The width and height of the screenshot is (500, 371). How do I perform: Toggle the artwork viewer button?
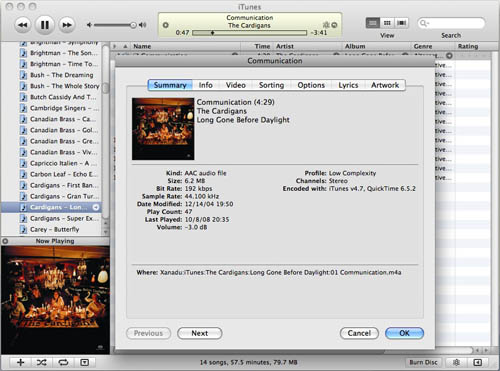tap(84, 362)
